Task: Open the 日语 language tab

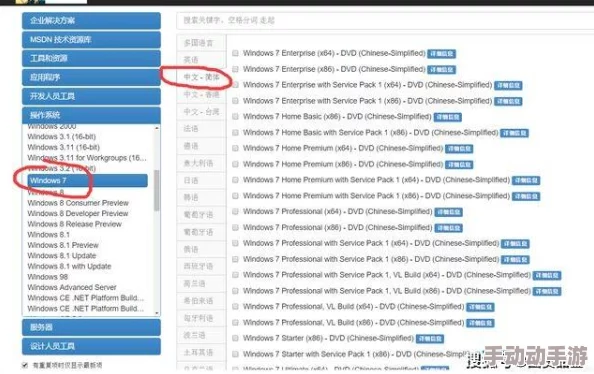Action: point(201,180)
